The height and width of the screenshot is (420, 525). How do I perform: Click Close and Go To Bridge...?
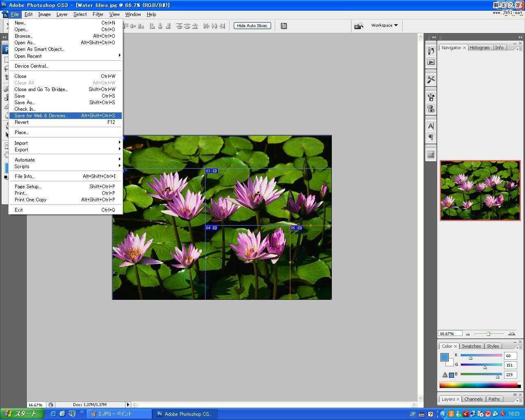click(x=66, y=89)
